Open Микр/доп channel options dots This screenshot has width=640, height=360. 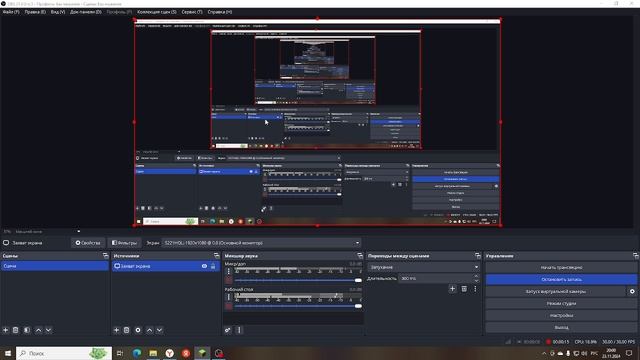tap(229, 271)
